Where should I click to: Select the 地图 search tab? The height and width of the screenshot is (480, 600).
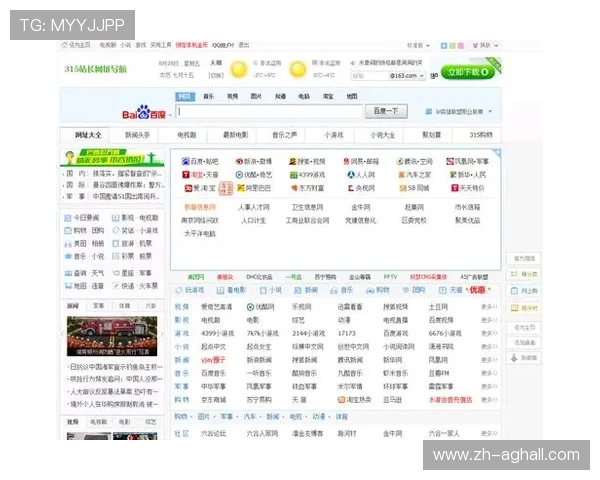[x=352, y=96]
